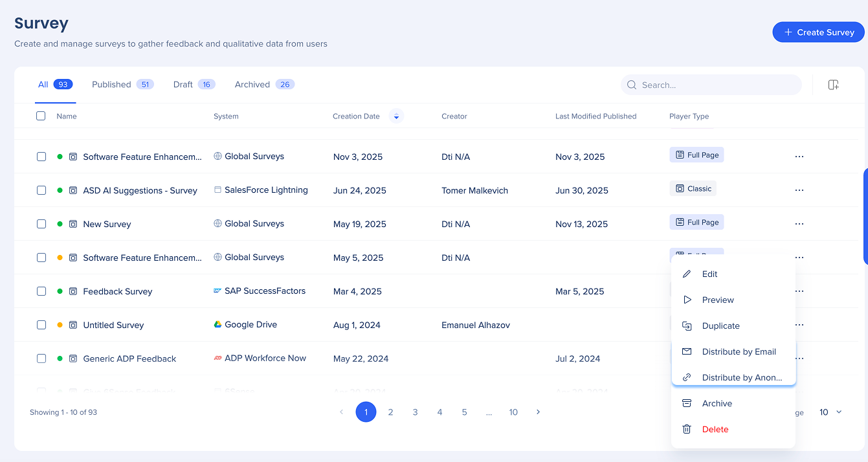Viewport: 868px width, 462px height.
Task: Toggle Creation Date sort arrow
Action: (x=396, y=116)
